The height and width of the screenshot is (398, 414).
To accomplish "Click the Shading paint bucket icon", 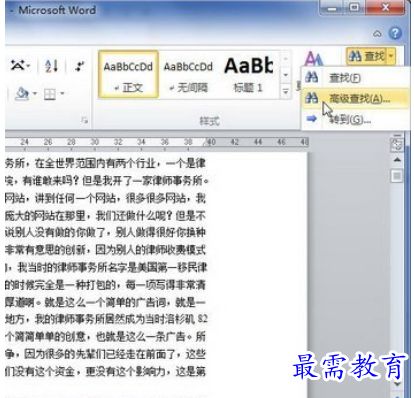I will (22, 94).
